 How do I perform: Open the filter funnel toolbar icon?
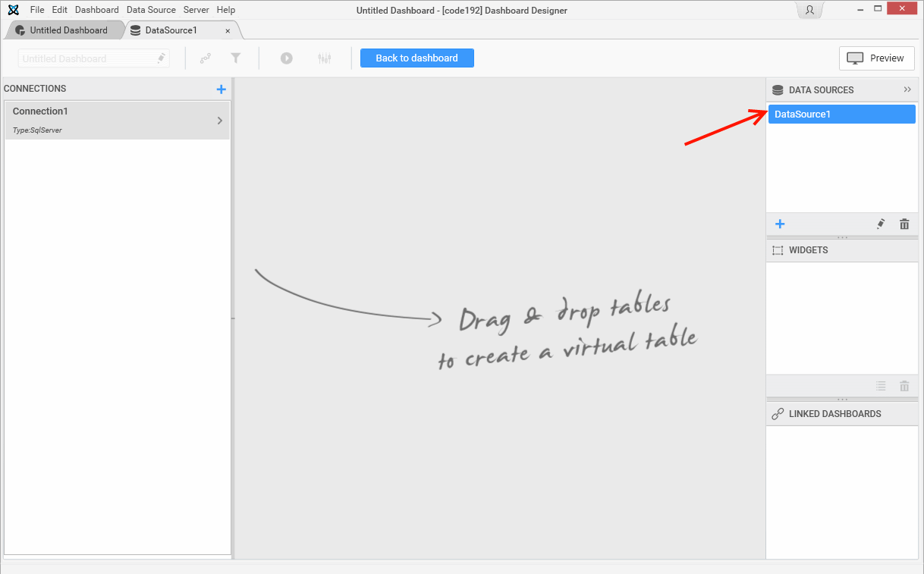(236, 58)
